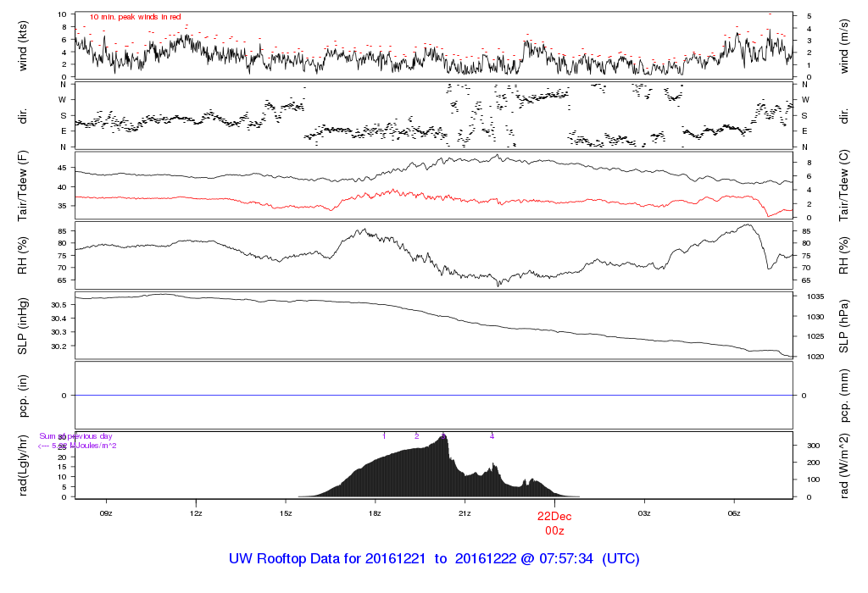868x593 pixels.
Task: Click the '18z' time tick label
Action: coord(375,513)
